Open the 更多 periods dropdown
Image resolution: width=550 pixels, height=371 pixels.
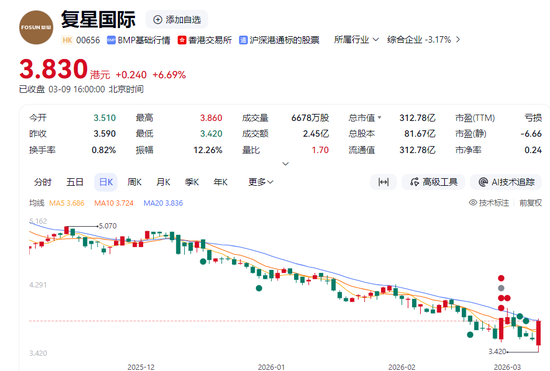(261, 182)
